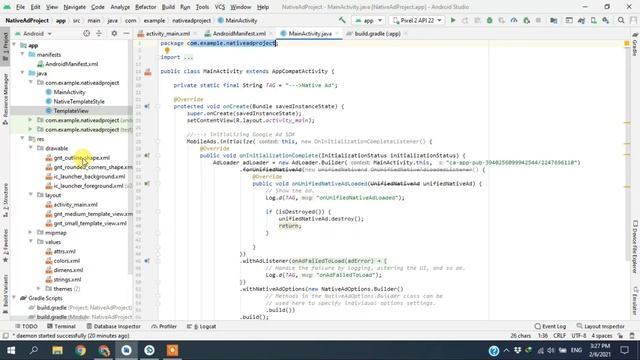Open Chrome from the taskbar
Viewport: 640px width, 360px height.
point(80,350)
